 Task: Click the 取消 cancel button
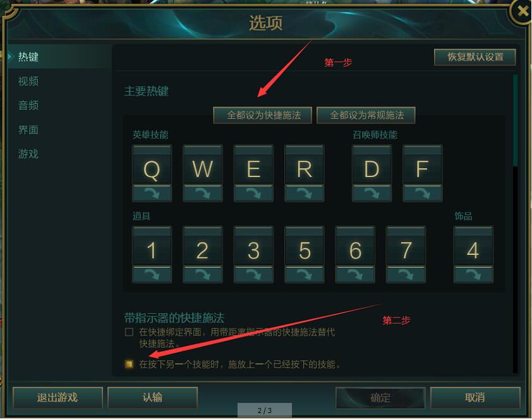[x=475, y=398]
